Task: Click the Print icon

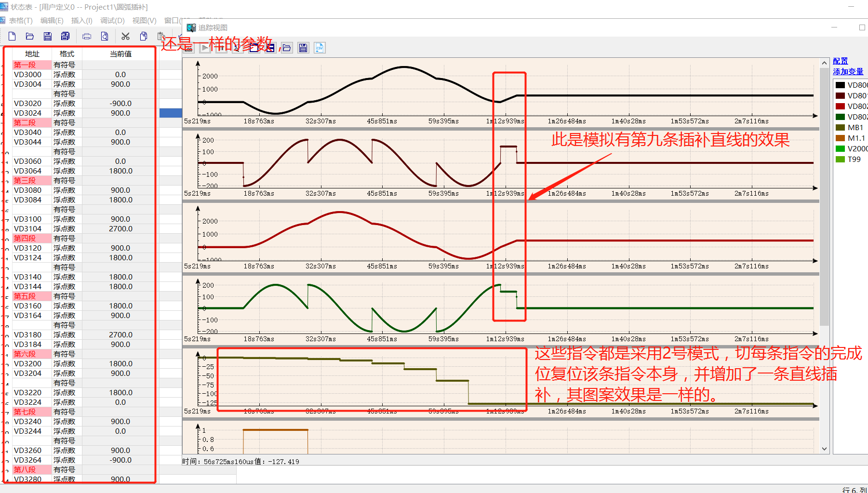Action: pyautogui.click(x=87, y=36)
